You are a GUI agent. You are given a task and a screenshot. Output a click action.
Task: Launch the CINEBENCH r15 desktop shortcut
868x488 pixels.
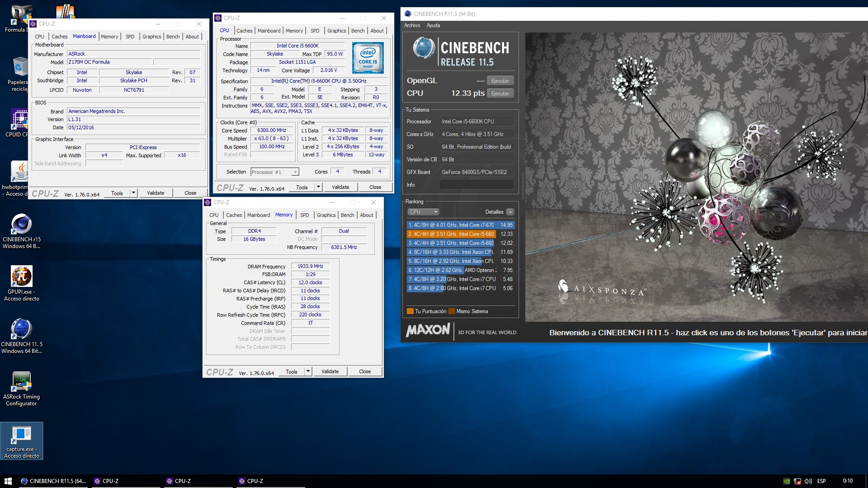(x=21, y=231)
